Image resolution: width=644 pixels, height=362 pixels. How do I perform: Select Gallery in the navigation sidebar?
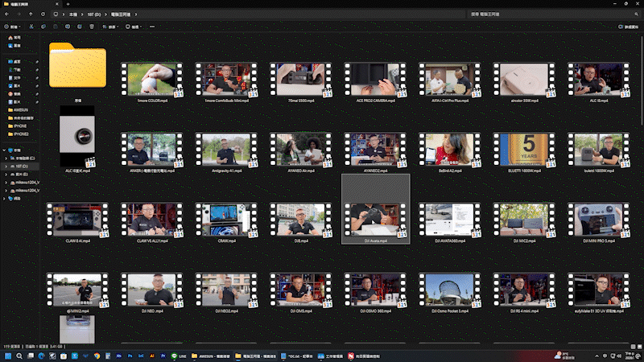[x=14, y=46]
